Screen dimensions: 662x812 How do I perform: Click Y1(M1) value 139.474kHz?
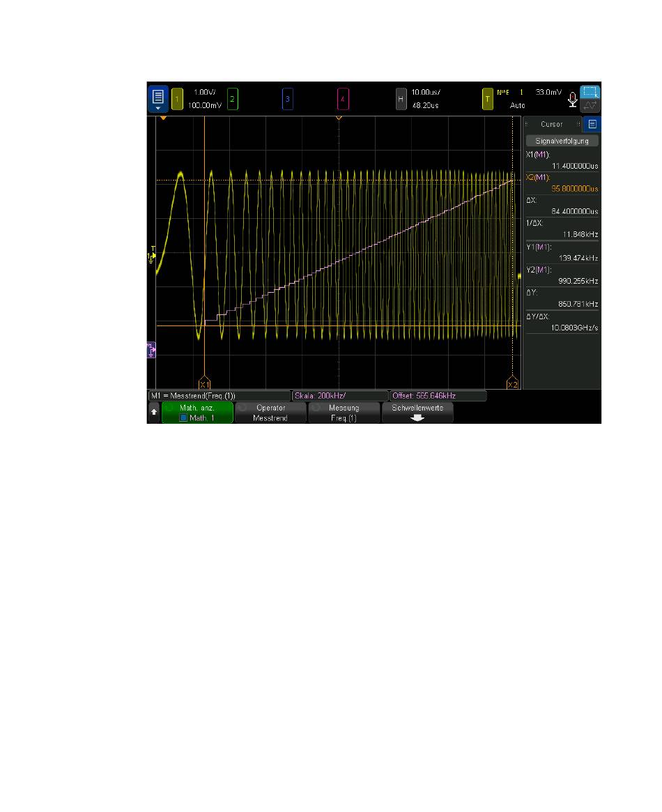(578, 258)
